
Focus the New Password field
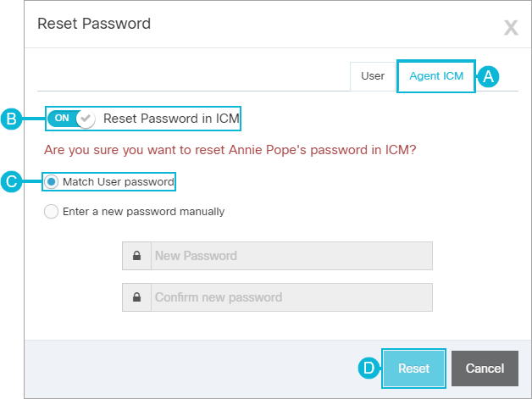pyautogui.click(x=291, y=256)
